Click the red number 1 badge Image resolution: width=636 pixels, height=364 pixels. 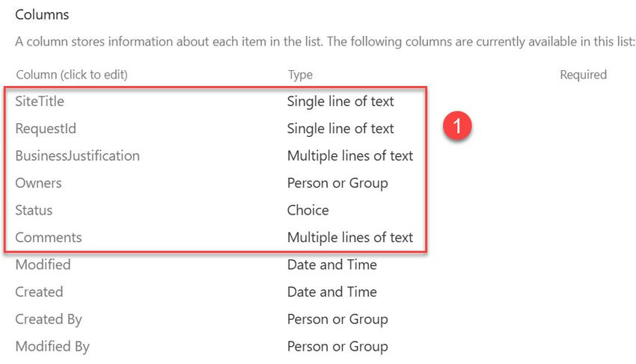(x=457, y=125)
